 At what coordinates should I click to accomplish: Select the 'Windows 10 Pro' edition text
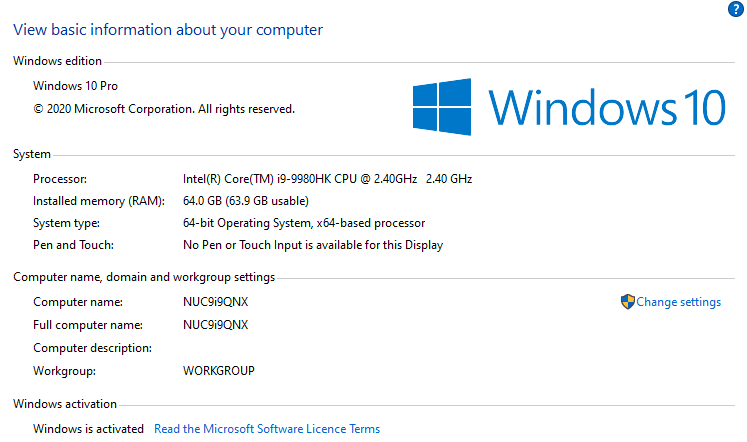(75, 86)
